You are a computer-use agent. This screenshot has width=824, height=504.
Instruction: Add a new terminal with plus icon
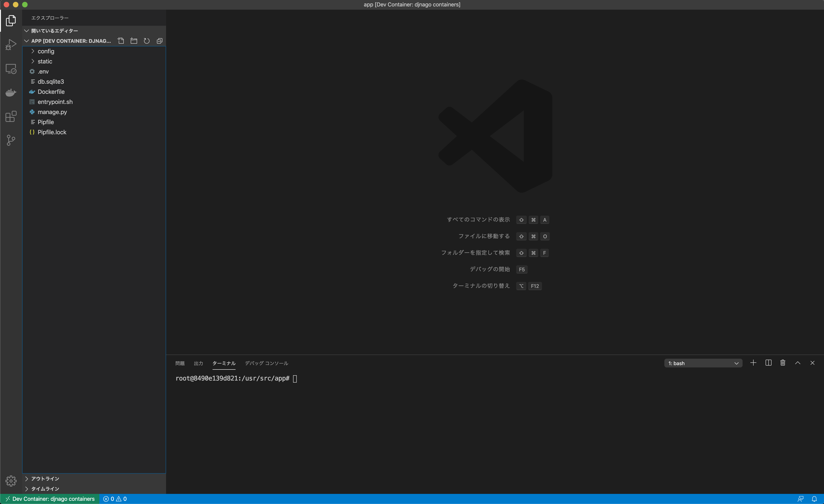click(x=753, y=363)
